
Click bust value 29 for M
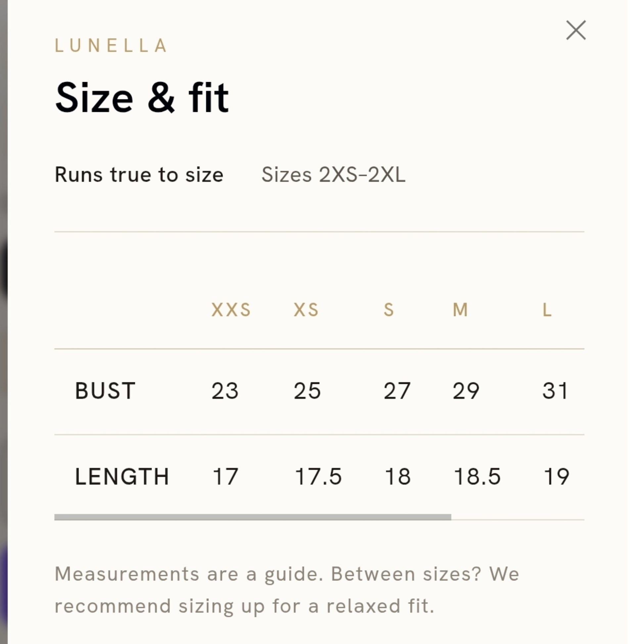466,391
